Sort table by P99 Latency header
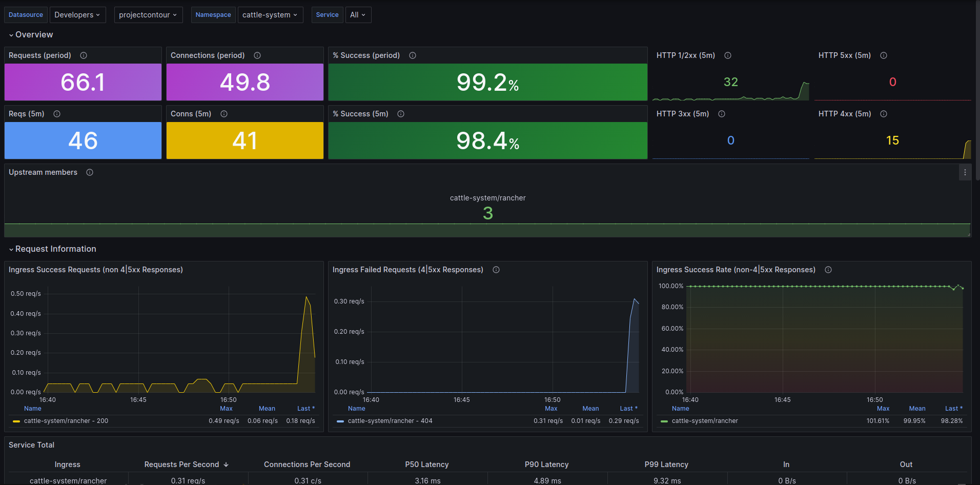 [x=666, y=464]
